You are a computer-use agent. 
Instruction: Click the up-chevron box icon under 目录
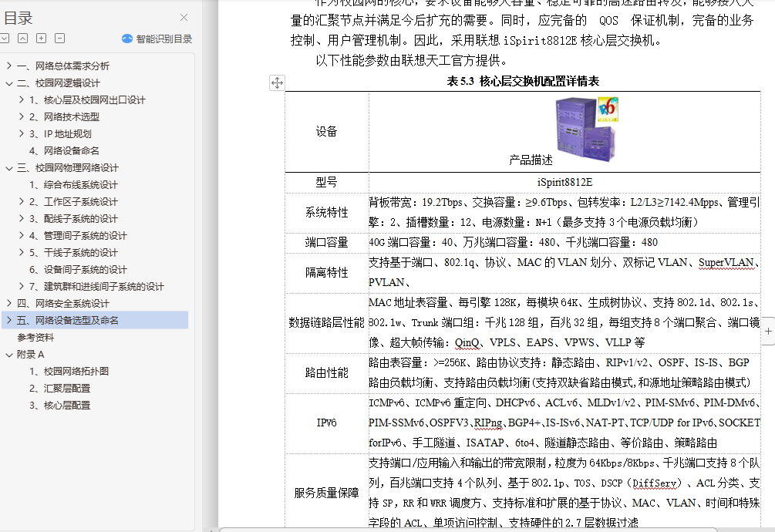click(22, 39)
